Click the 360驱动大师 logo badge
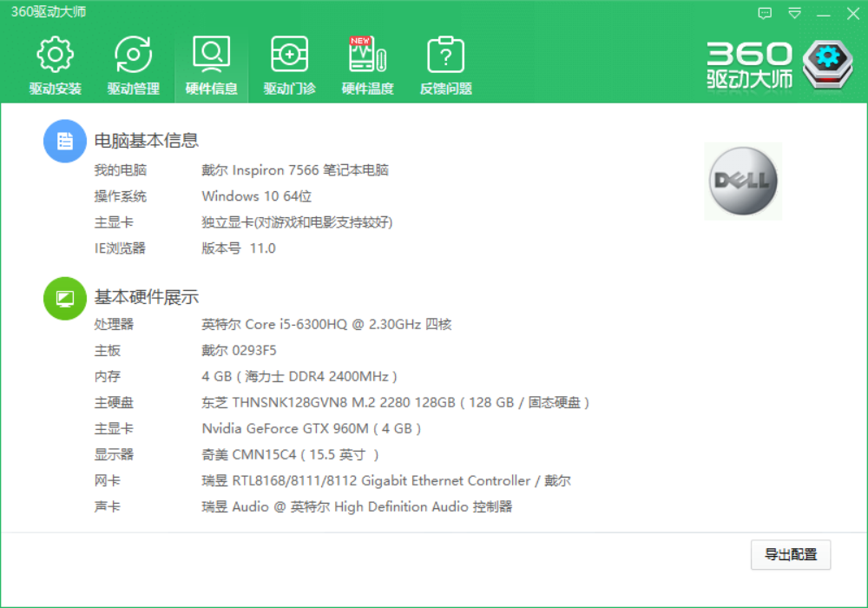The image size is (868, 608). [827, 64]
